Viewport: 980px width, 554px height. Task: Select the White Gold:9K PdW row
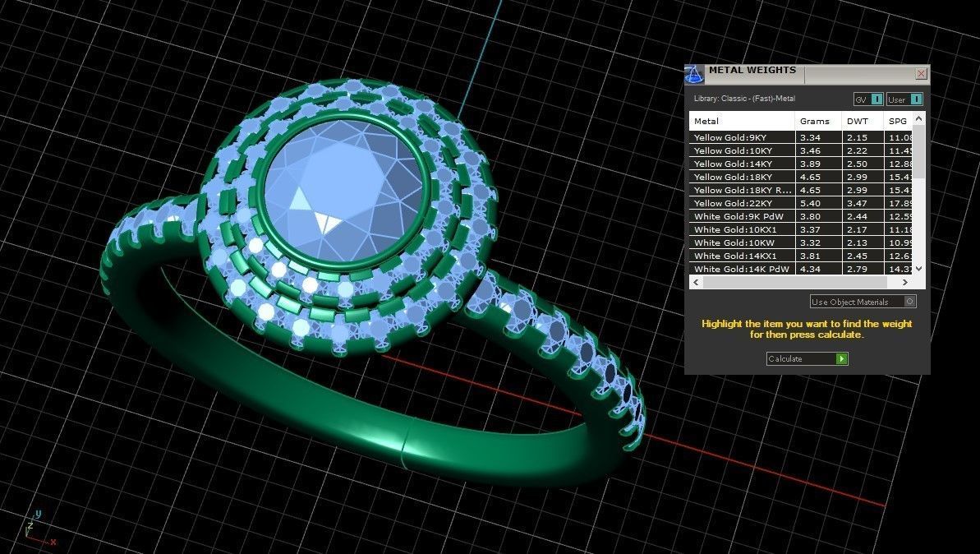[x=801, y=216]
